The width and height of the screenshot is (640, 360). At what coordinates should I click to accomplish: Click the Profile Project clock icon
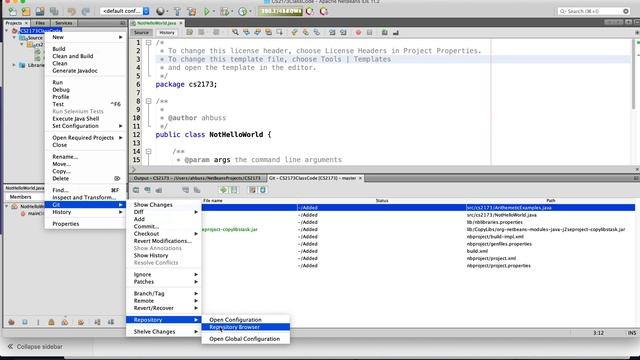click(x=242, y=11)
